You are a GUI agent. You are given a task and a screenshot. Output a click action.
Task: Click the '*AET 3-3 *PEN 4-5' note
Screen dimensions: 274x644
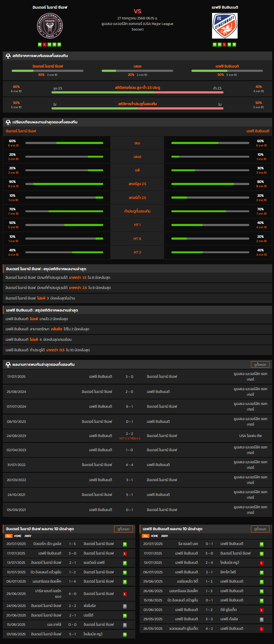click(129, 439)
